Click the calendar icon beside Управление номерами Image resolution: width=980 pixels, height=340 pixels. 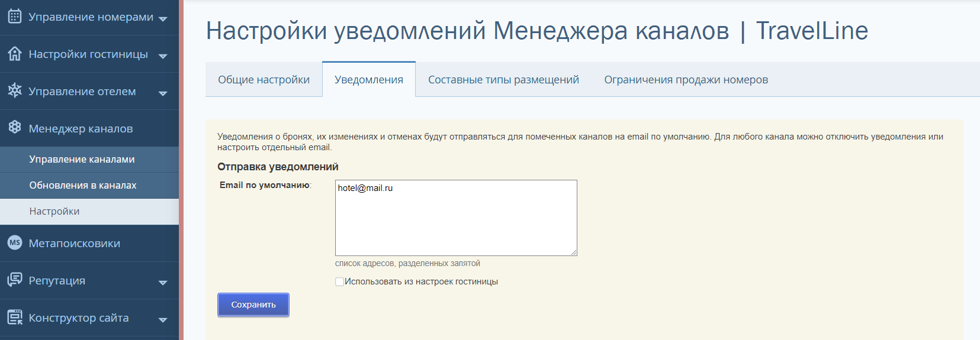15,17
